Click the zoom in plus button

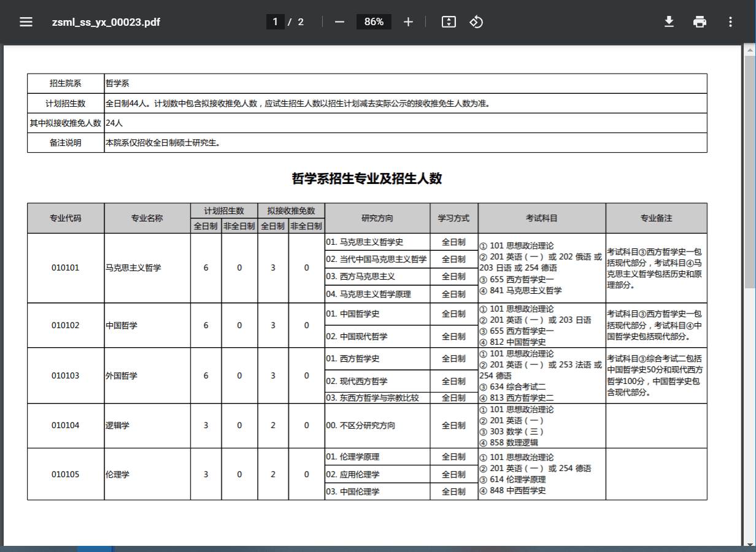[x=408, y=22]
